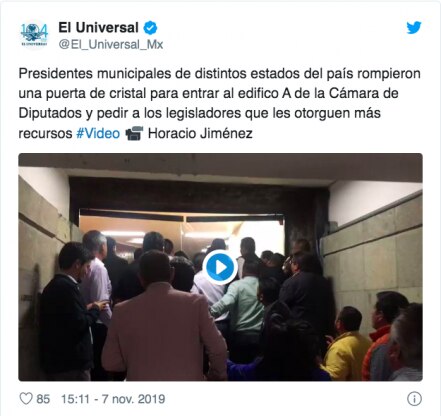Viewport: 441px width, 416px height.
Task: Open the El Universal display name
Action: point(98,28)
